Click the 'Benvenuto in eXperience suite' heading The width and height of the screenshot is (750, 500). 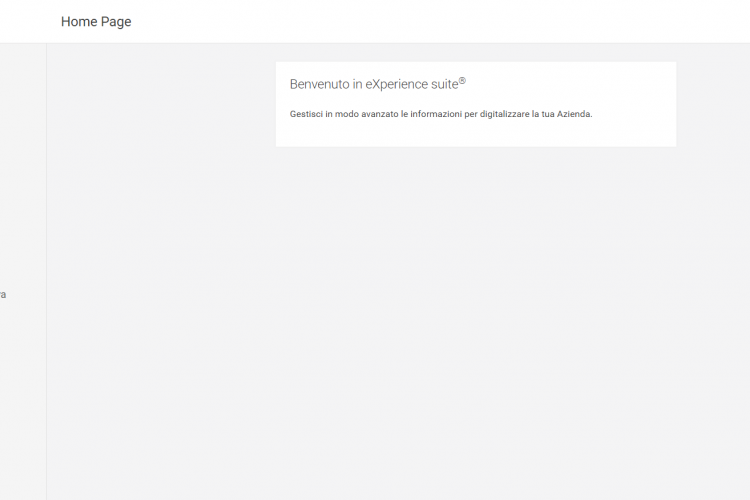pos(378,84)
